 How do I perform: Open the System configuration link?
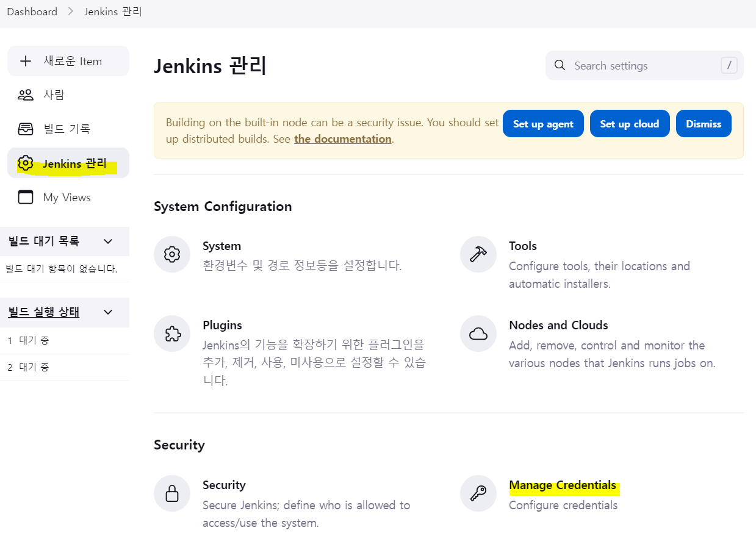[x=221, y=246]
